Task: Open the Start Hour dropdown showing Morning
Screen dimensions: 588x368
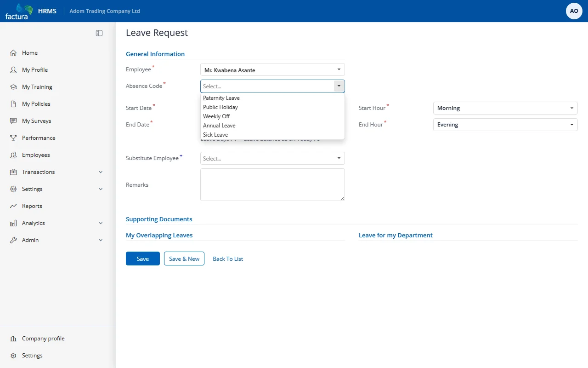Action: pyautogui.click(x=505, y=108)
